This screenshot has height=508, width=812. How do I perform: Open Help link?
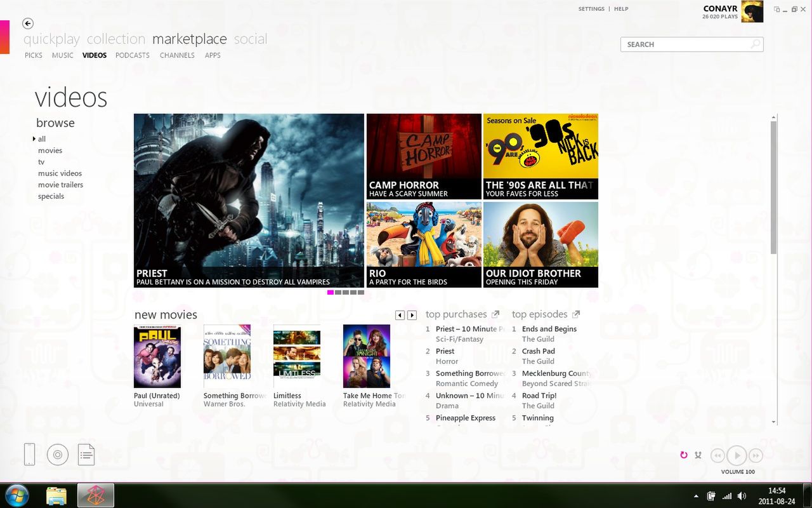(621, 9)
